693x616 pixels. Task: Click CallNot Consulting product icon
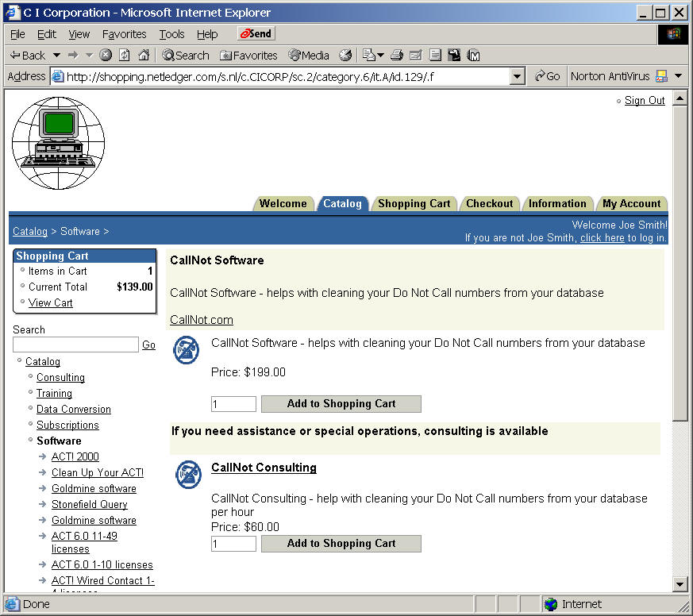[188, 475]
